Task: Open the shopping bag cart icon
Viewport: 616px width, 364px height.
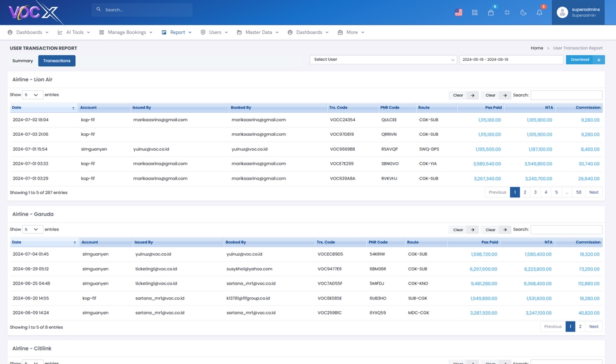Action: point(491,12)
